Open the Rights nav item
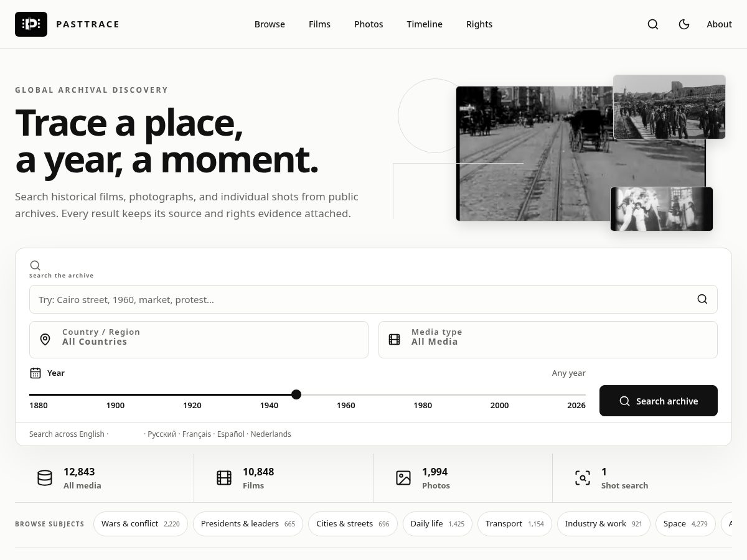Viewport: 747px width, 560px height. click(x=479, y=24)
